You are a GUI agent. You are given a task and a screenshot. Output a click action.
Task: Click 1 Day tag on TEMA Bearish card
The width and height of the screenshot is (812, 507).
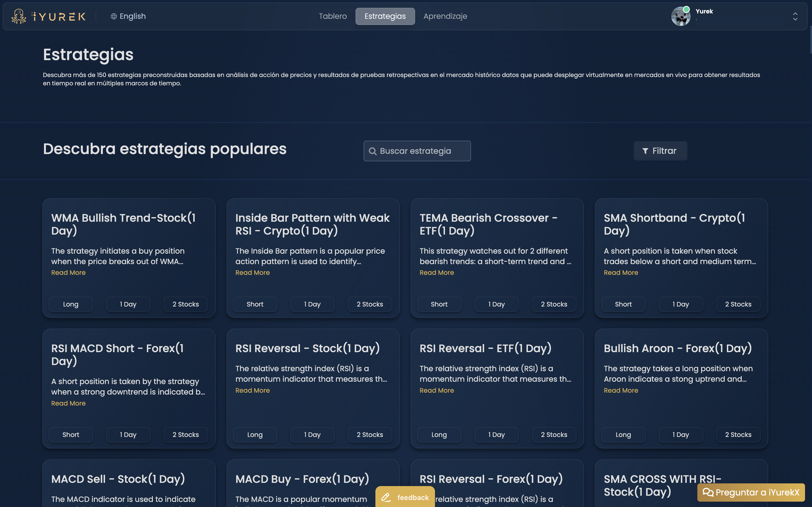coord(496,304)
